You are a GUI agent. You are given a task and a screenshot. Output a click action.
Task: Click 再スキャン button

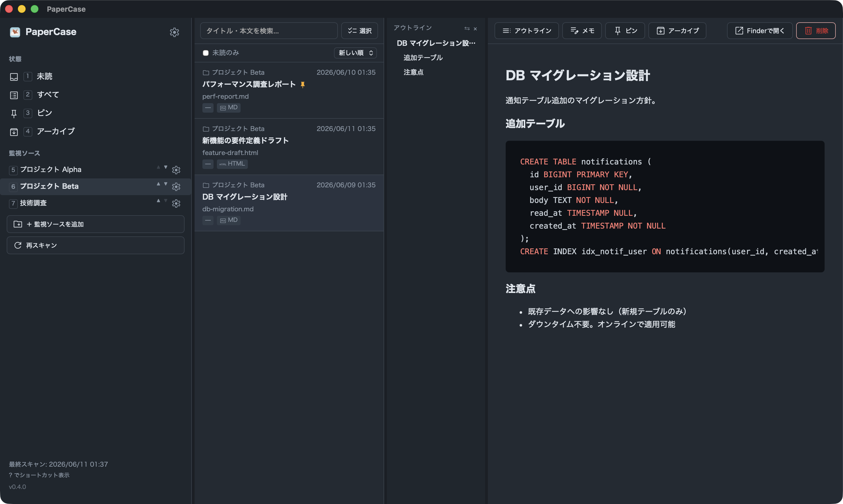pyautogui.click(x=96, y=245)
